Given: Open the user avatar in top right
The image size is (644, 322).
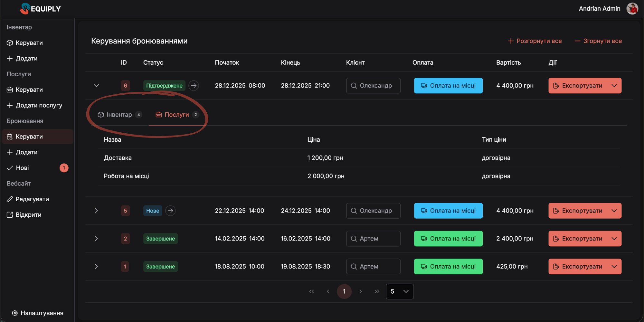Looking at the screenshot, I should (632, 9).
